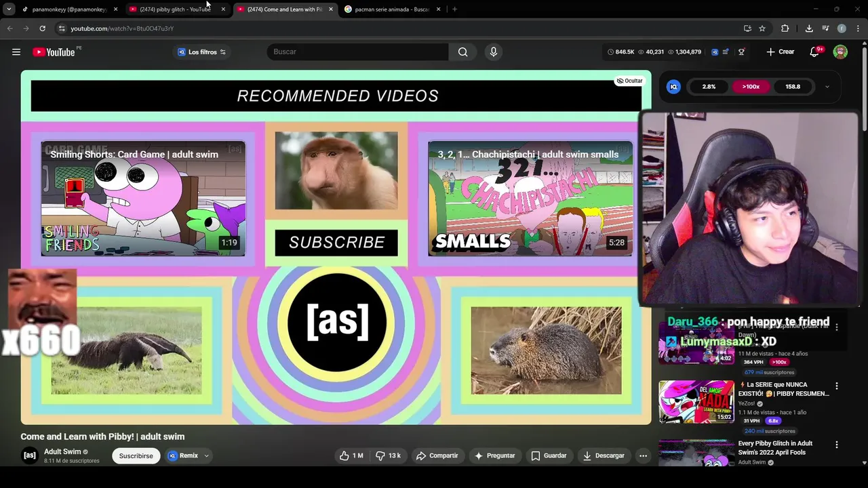Click the search magnifier button
The image size is (868, 488).
[x=462, y=52]
